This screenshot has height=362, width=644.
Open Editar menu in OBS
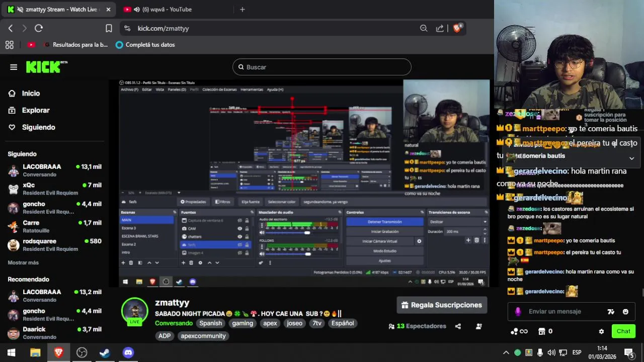point(147,89)
